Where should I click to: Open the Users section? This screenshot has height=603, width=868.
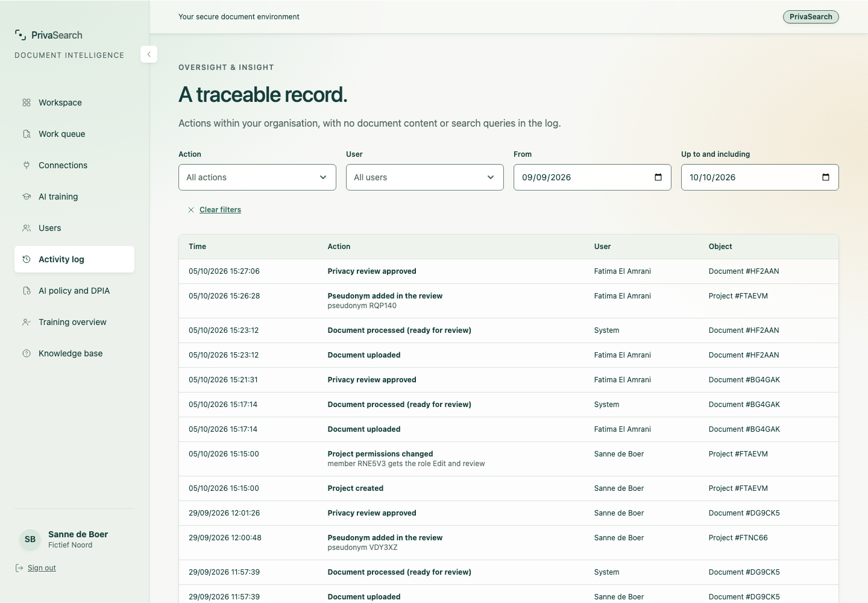pyautogui.click(x=74, y=228)
